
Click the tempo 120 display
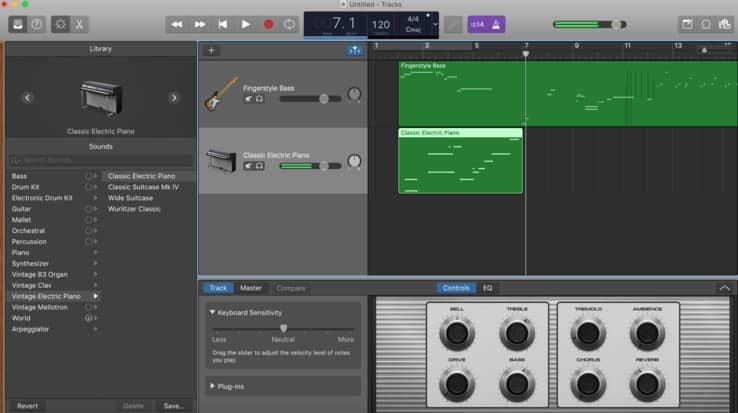point(381,25)
